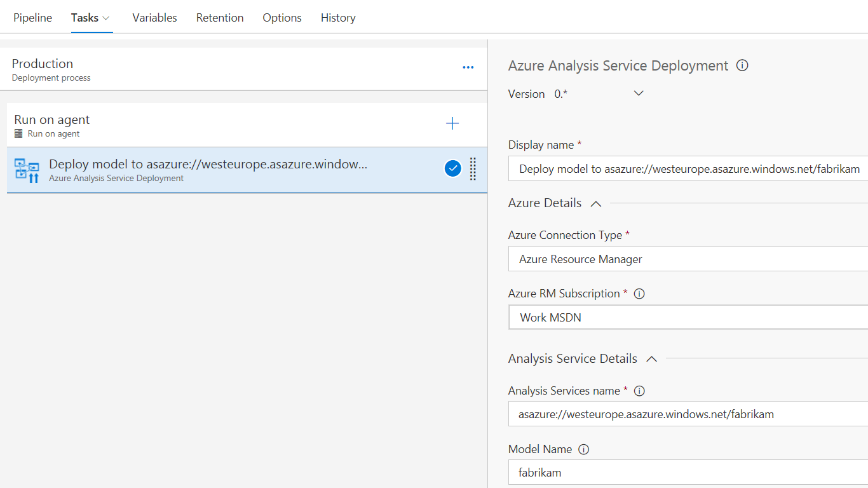Open the Production ellipsis menu
868x488 pixels.
coord(468,67)
